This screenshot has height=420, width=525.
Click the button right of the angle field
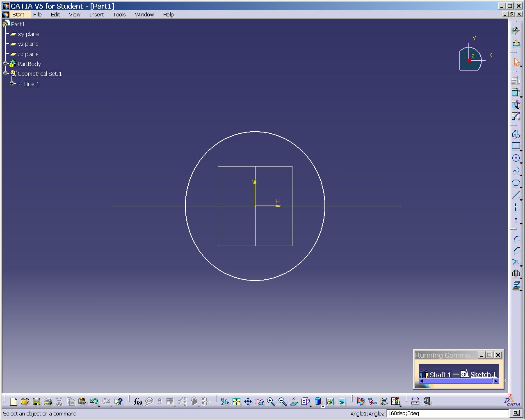[516, 413]
